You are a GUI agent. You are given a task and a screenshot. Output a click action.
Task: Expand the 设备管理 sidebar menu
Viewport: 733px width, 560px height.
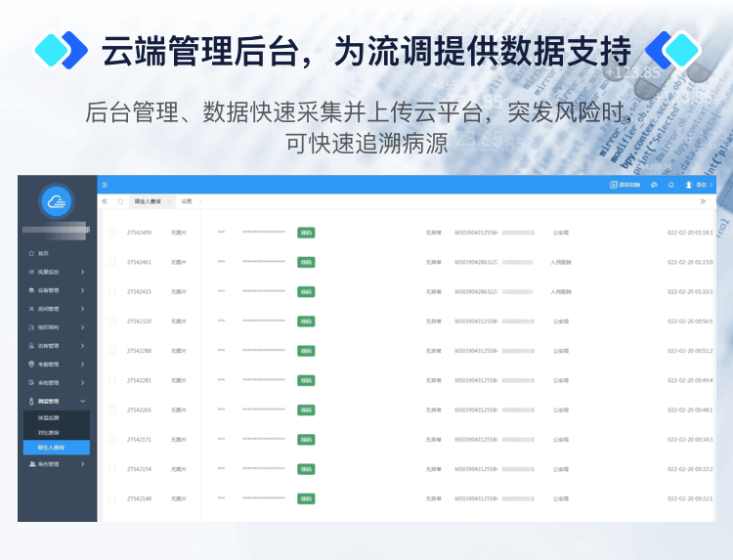click(x=57, y=290)
